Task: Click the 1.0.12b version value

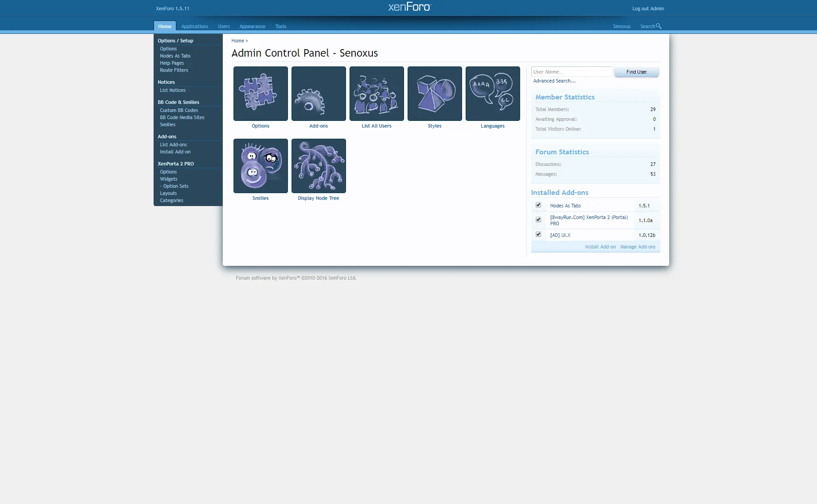Action: pos(647,235)
